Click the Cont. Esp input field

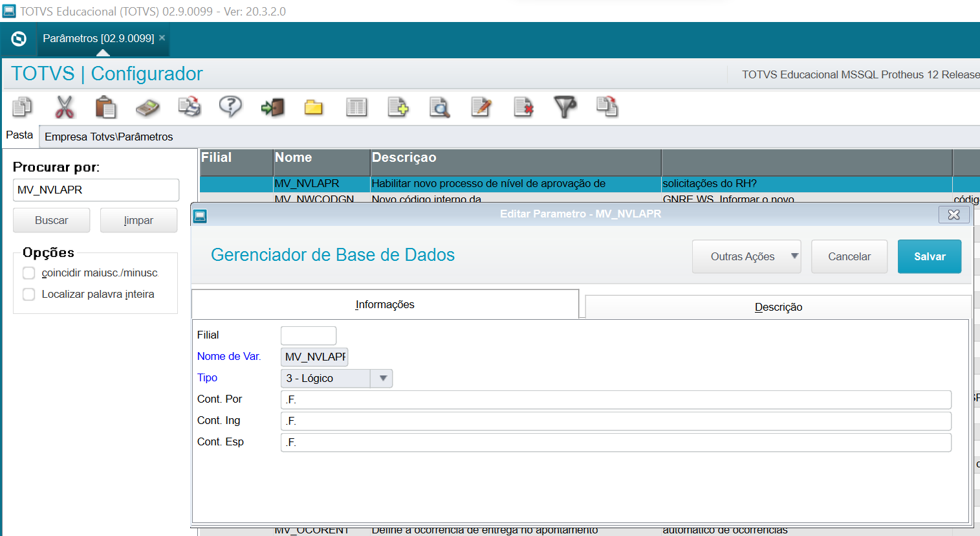pyautogui.click(x=616, y=442)
